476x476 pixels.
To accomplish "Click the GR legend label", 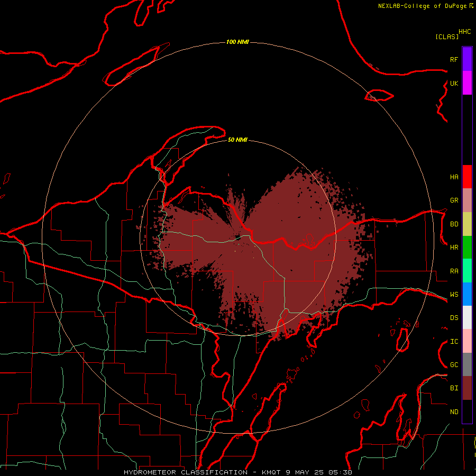I will tap(454, 200).
